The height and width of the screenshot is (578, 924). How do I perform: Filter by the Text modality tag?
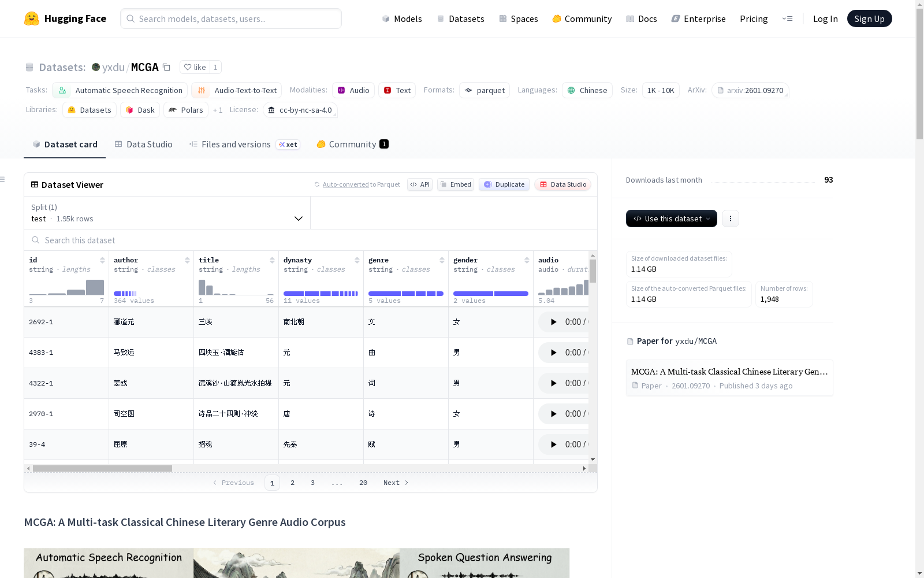coord(397,90)
